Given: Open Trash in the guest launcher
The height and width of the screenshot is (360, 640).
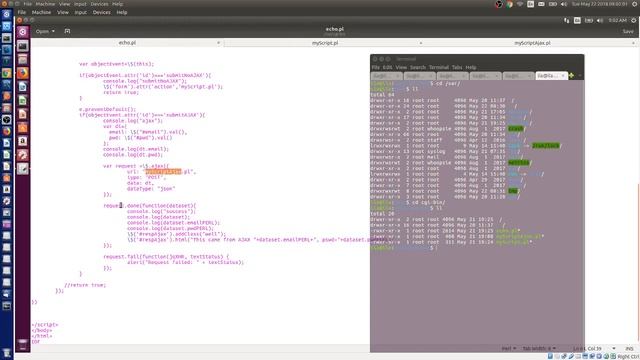Looking at the screenshot, I should tap(23, 344).
